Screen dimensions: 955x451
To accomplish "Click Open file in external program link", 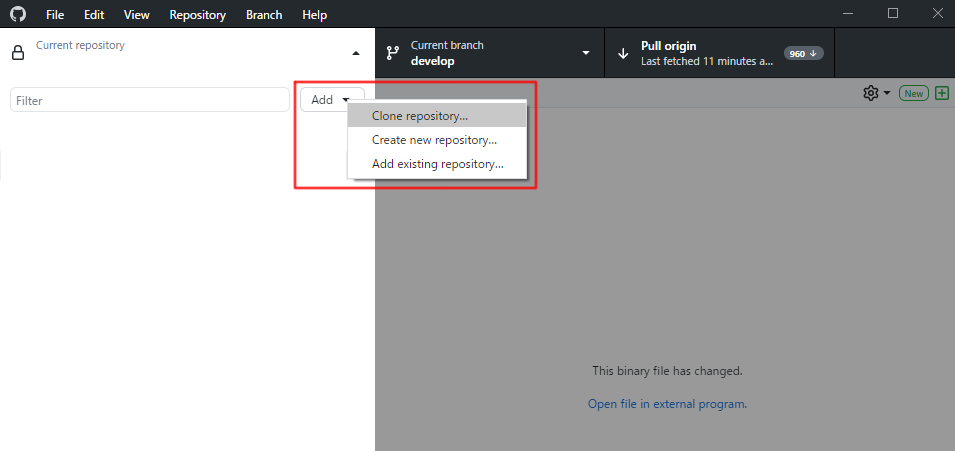I will point(668,403).
